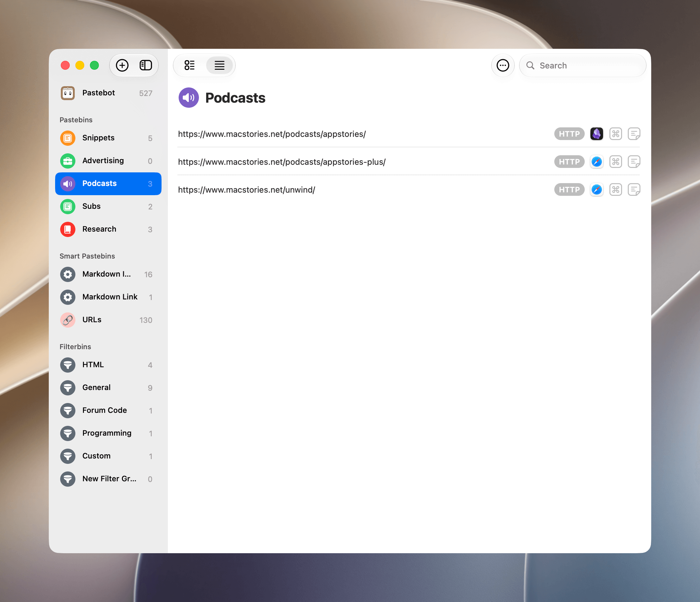Click the note icon on appstories/ row

coord(634,134)
